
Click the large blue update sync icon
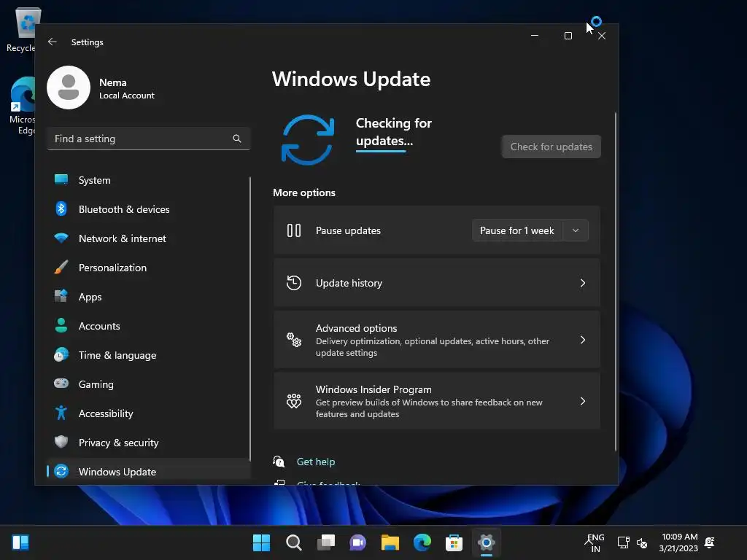tap(308, 140)
